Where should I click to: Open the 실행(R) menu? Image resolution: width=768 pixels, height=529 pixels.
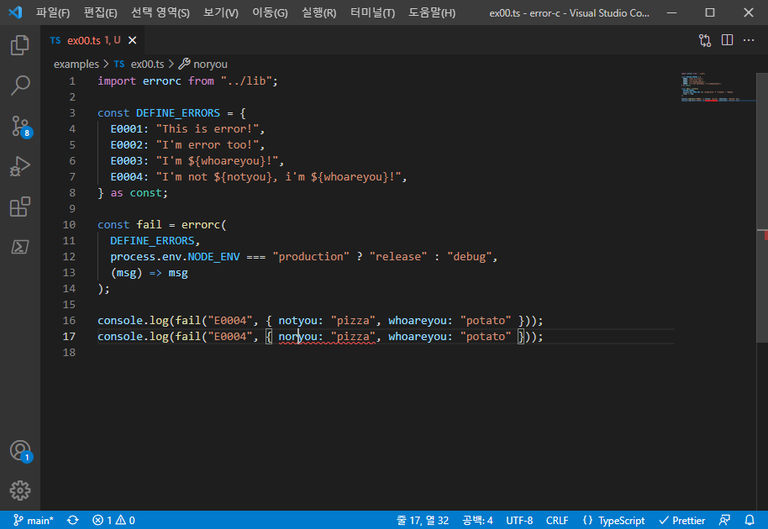point(319,13)
